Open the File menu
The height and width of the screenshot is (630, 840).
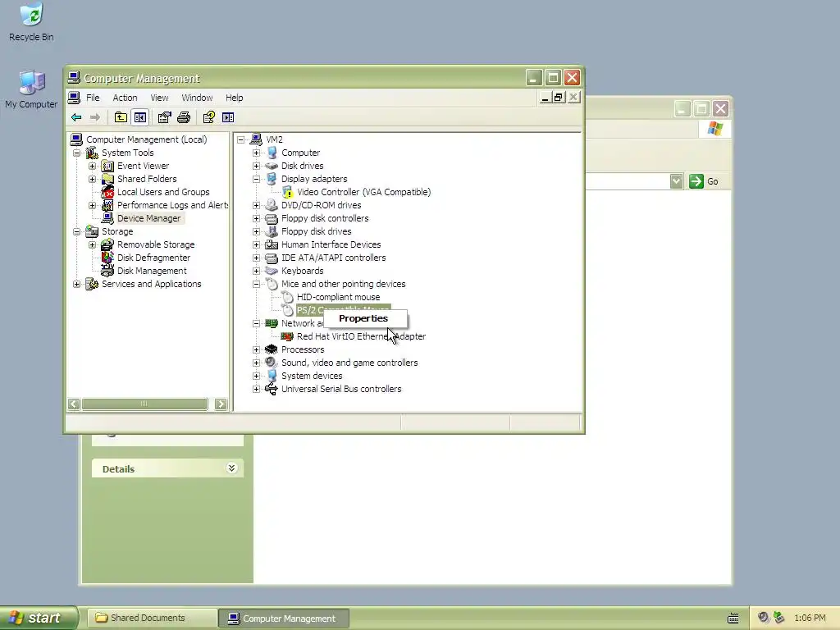(93, 98)
